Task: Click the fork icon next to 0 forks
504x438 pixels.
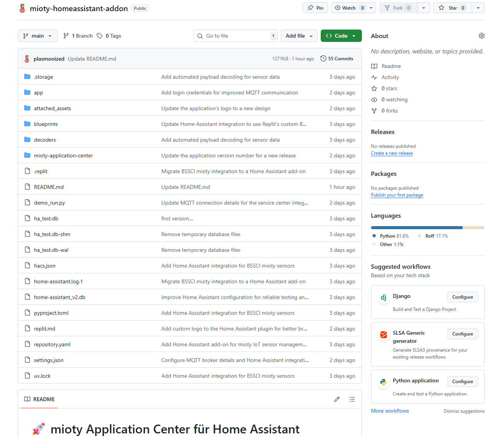Action: [x=374, y=111]
